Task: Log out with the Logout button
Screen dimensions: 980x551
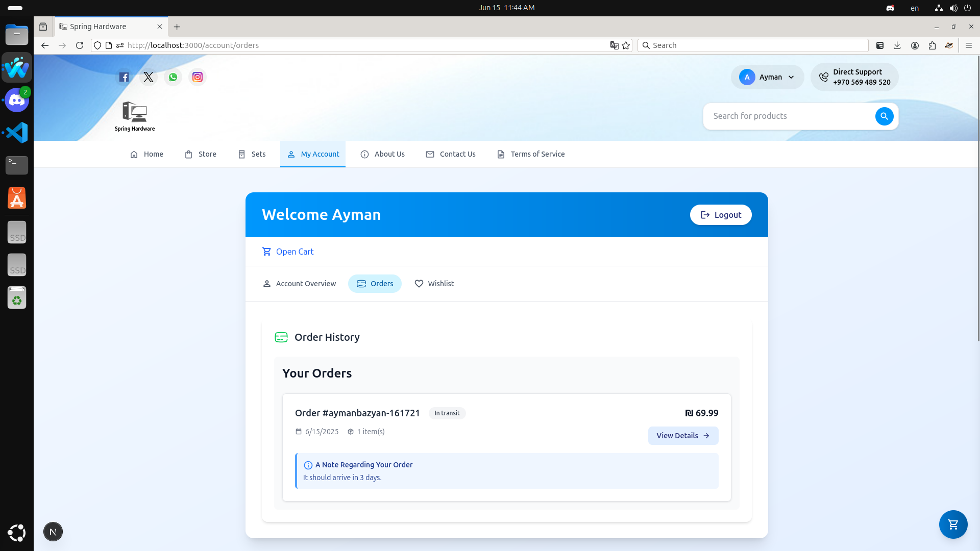Action: (721, 215)
